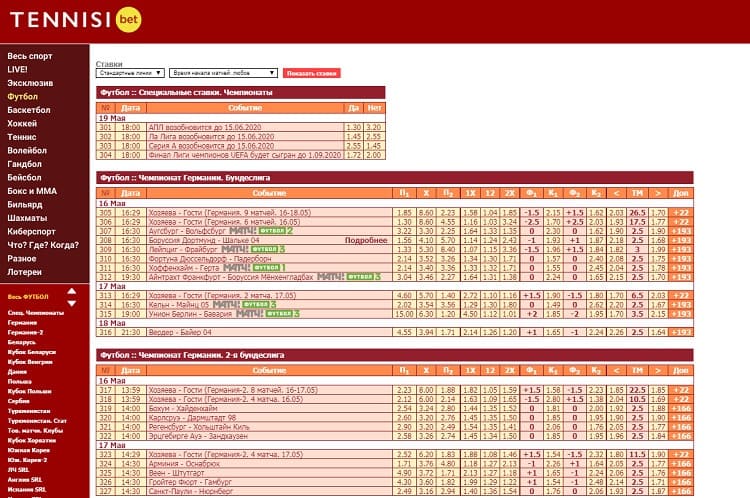The width and height of the screenshot is (750, 498).
Task: Open Южная Корея league link
Action: pos(29,450)
